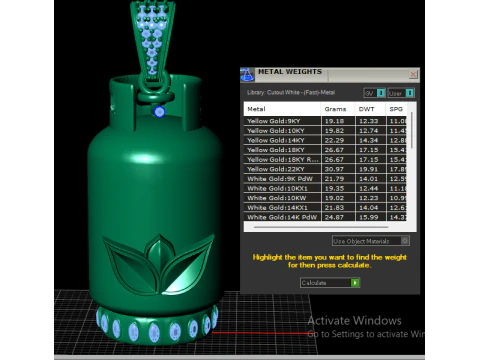Select the Yellow Gold:18KY row
Screen dimensions: 480x360
325,150
